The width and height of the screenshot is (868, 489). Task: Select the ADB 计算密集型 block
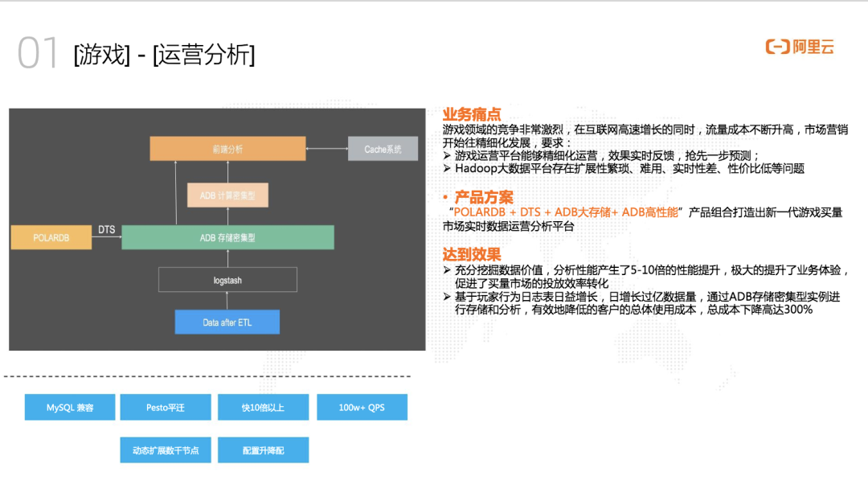point(227,195)
